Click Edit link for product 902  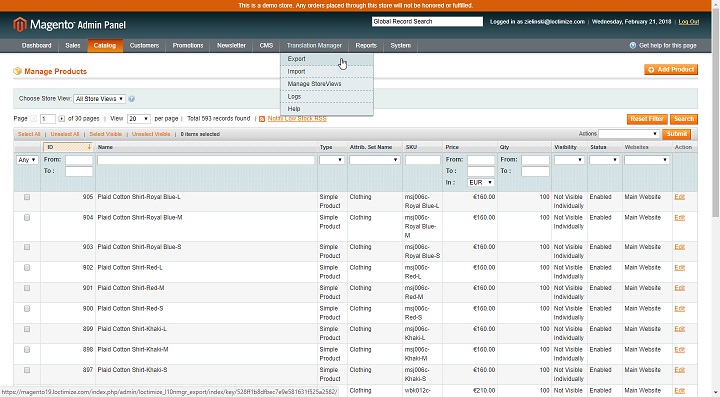coord(680,268)
